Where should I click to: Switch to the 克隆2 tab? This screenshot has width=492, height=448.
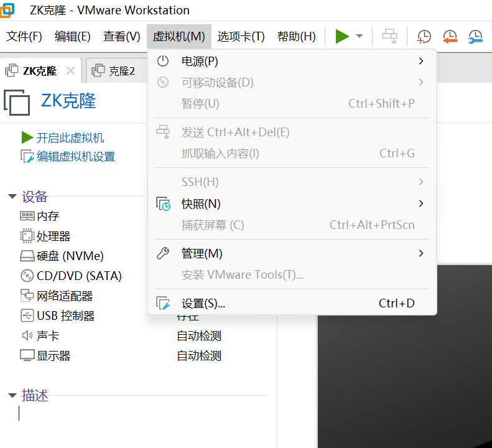122,71
